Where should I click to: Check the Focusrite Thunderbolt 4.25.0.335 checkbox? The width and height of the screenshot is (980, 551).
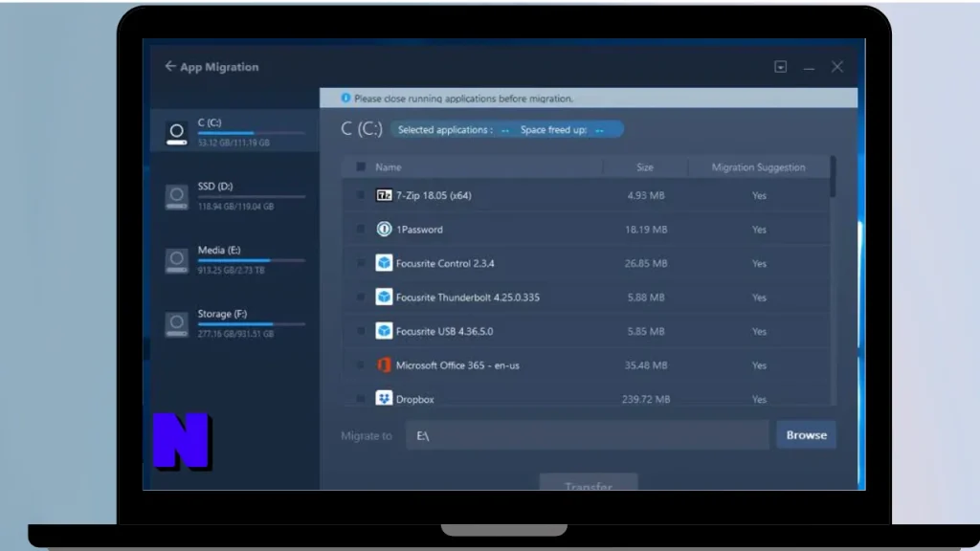(x=361, y=297)
